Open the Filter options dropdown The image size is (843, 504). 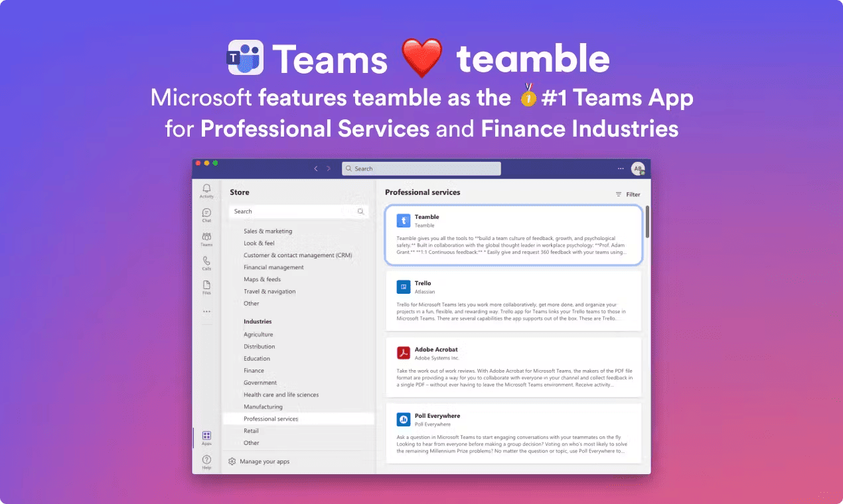pos(628,194)
